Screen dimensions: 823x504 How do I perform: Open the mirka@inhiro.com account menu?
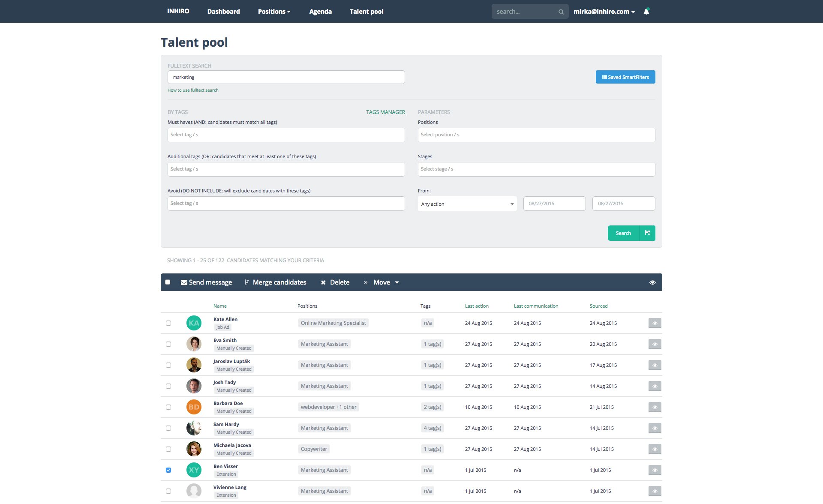(x=604, y=12)
